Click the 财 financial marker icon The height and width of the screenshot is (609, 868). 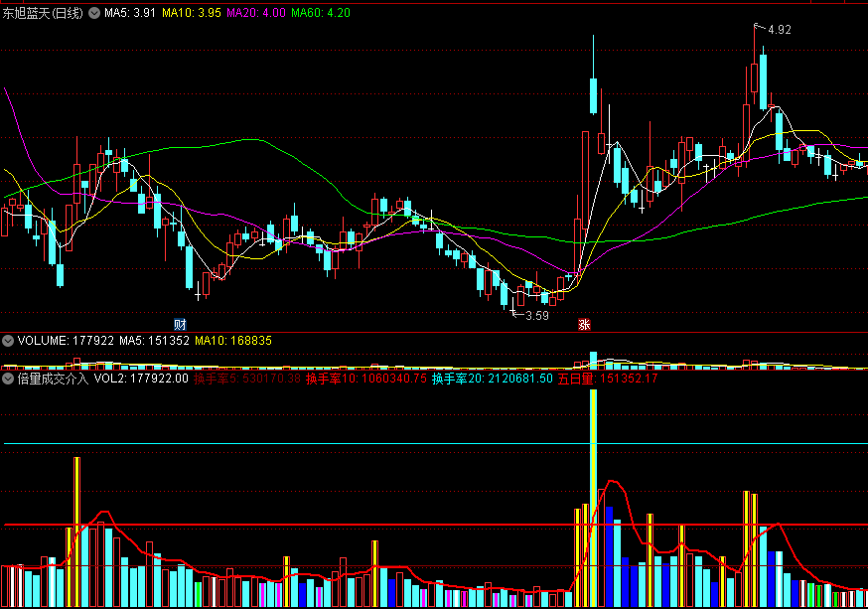coord(180,325)
